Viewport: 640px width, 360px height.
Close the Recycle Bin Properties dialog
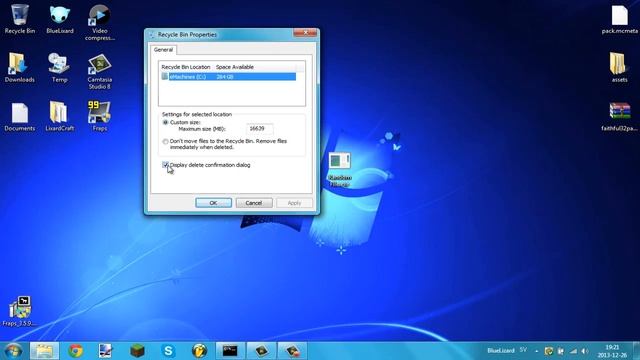305,33
